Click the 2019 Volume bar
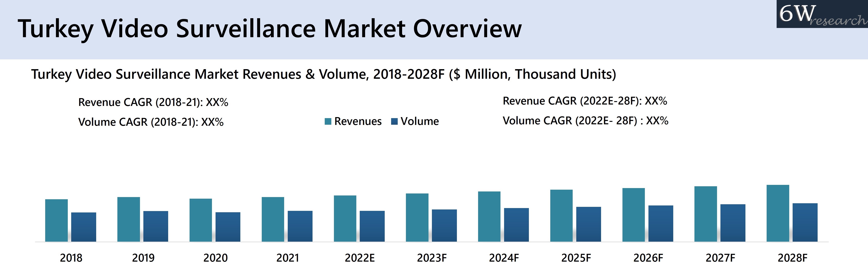 [x=156, y=226]
